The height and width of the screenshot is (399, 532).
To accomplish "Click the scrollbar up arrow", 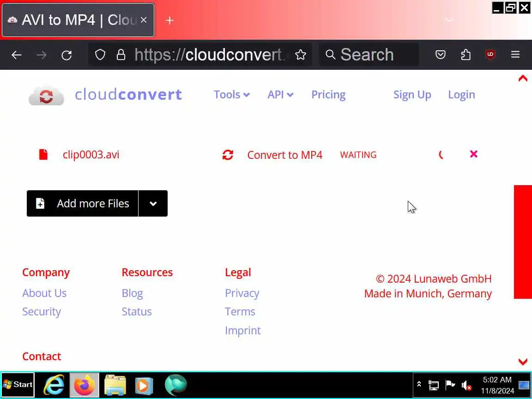I will tap(523, 79).
